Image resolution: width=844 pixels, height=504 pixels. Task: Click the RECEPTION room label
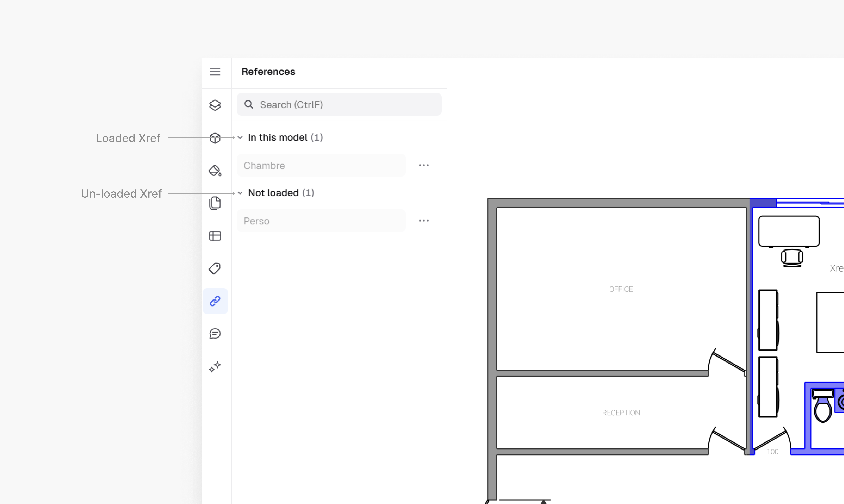pyautogui.click(x=621, y=413)
